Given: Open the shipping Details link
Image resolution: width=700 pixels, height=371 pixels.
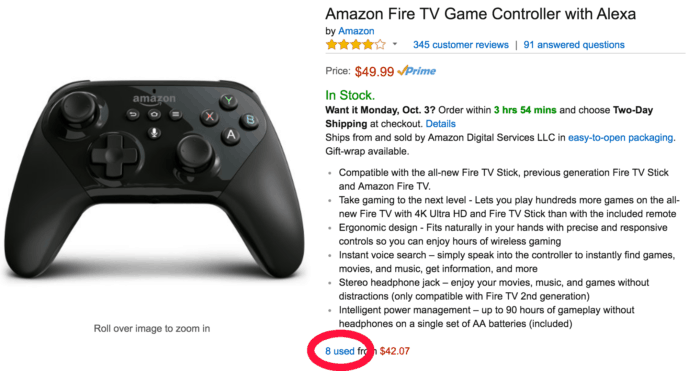Looking at the screenshot, I should [440, 124].
